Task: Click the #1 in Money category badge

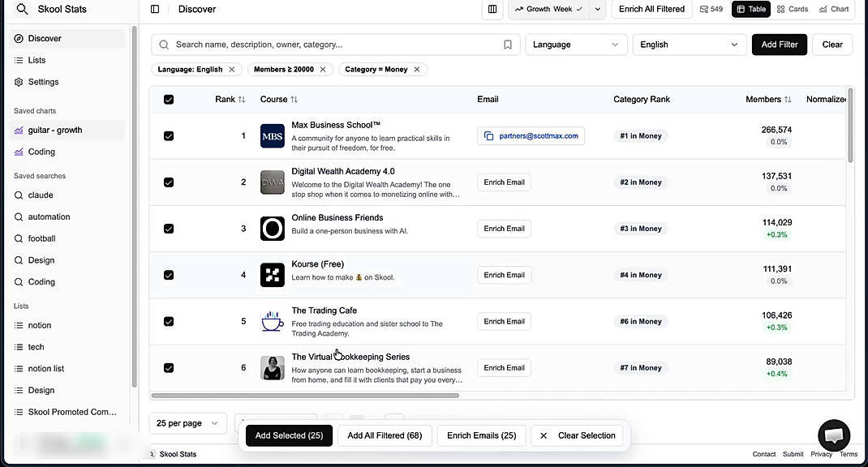Action: pos(641,136)
